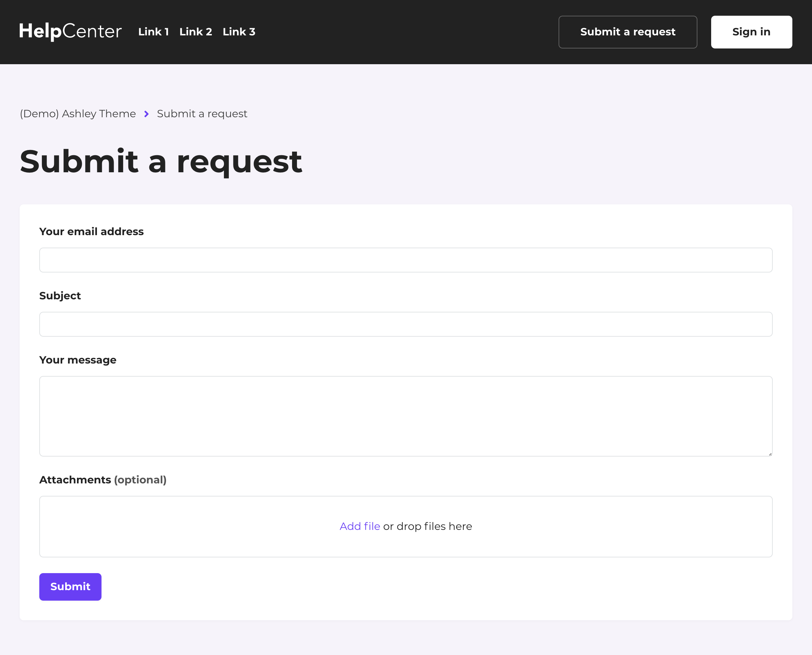Viewport: 812px width, 655px height.
Task: Click the message textarea resize handle
Action: click(x=770, y=454)
